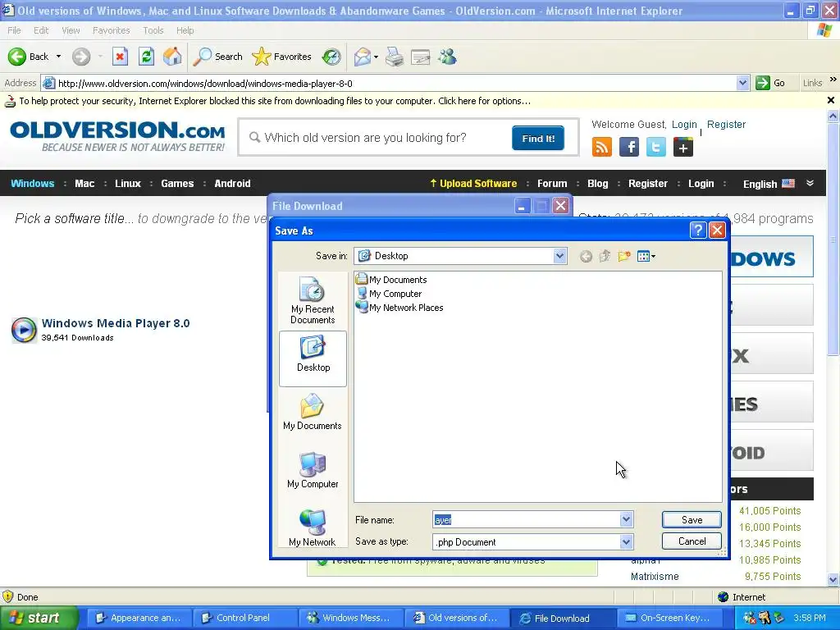Open the Forum navigation link
840x630 pixels.
[552, 183]
